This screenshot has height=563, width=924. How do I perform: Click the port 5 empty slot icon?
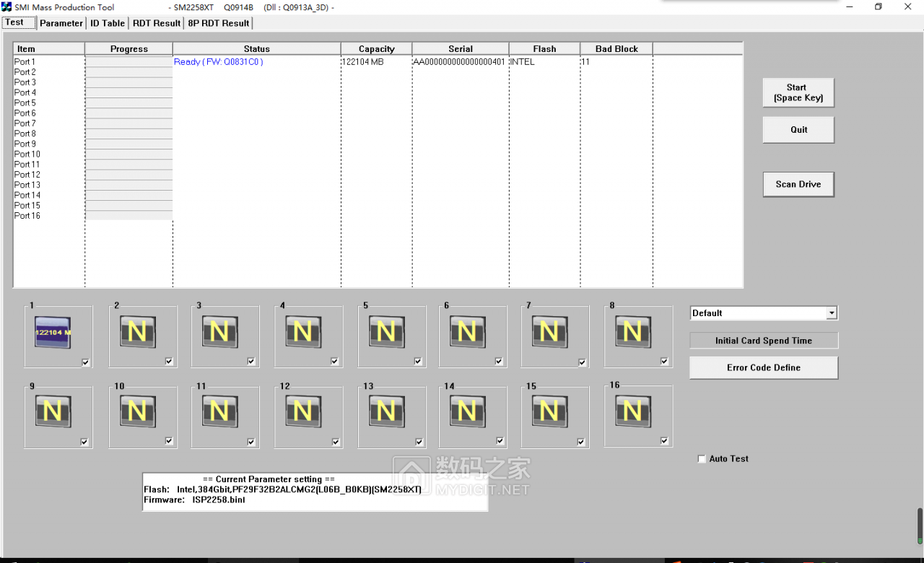(386, 332)
